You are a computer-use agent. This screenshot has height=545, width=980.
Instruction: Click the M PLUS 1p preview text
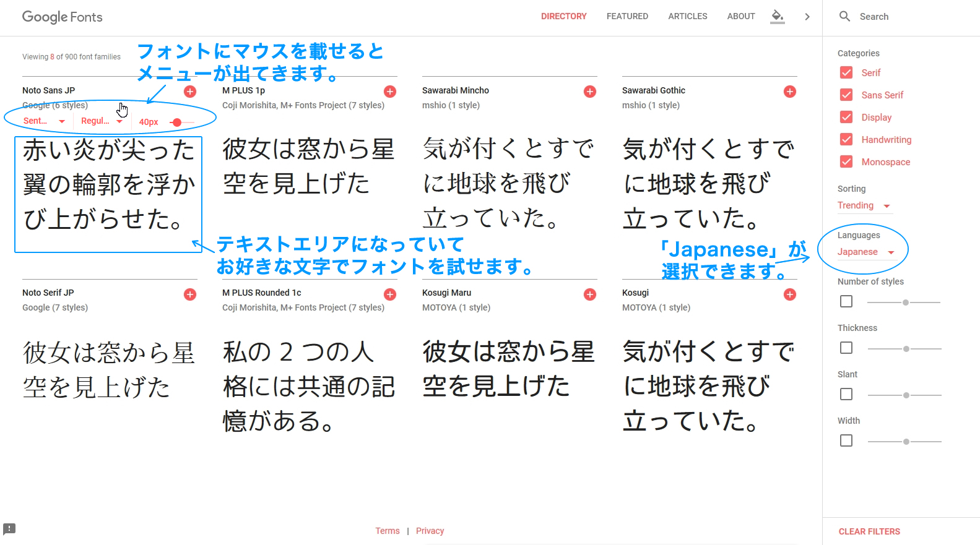coord(308,166)
